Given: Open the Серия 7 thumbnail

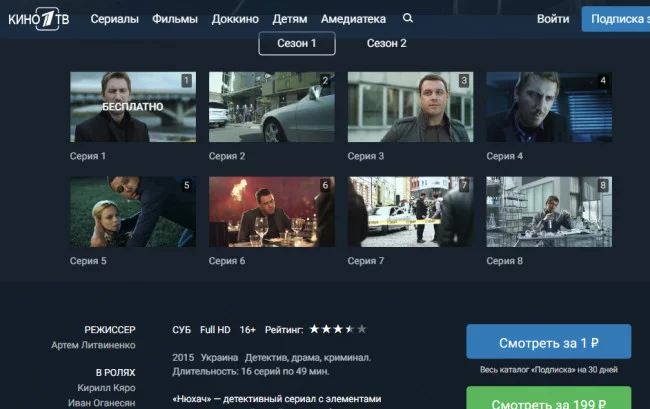Looking at the screenshot, I should point(410,212).
